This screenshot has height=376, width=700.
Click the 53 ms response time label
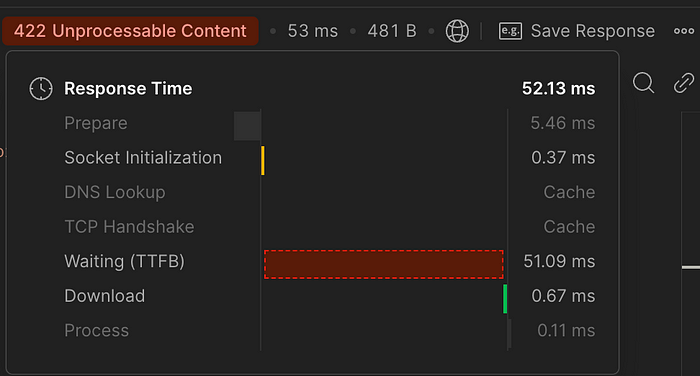click(x=312, y=31)
